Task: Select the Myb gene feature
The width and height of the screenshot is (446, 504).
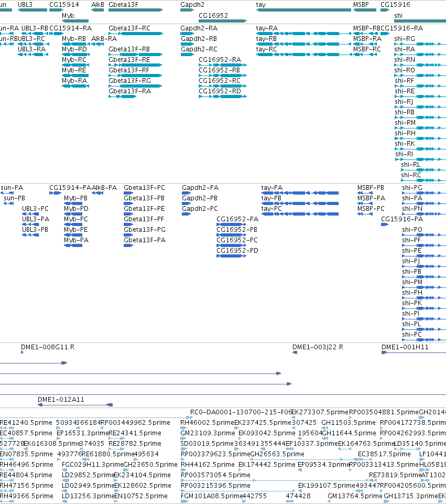Action: pyautogui.click(x=75, y=21)
